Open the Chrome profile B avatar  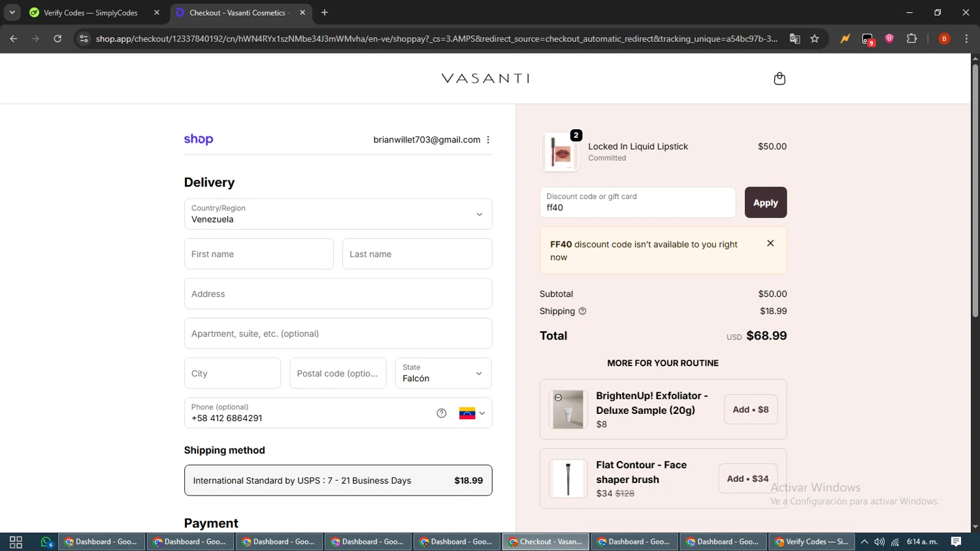pos(944,39)
